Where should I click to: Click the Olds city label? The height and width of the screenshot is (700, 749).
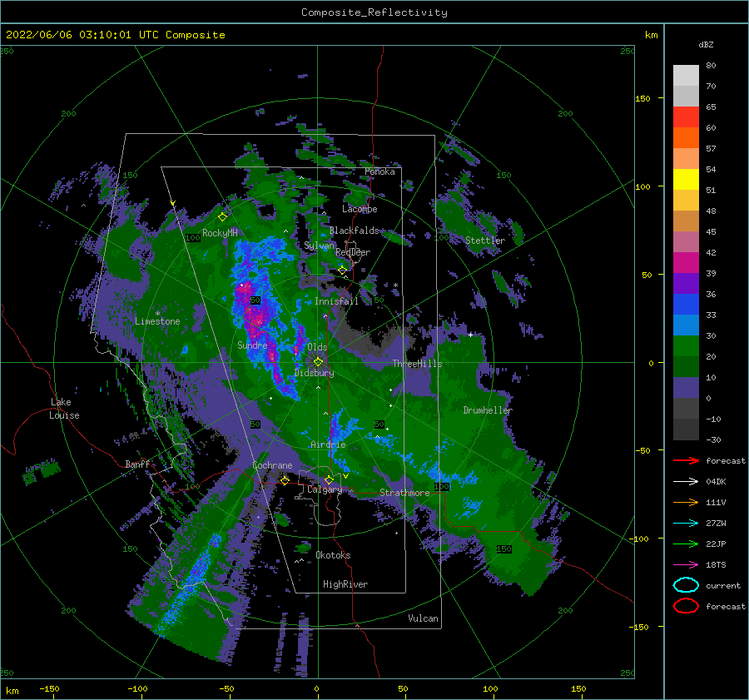pos(317,347)
